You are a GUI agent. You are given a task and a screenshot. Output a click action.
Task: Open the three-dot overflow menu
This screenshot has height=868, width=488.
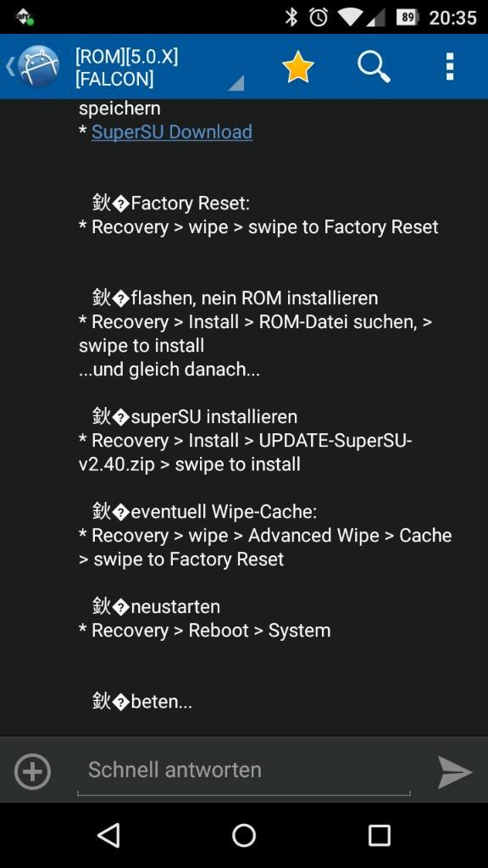point(450,67)
